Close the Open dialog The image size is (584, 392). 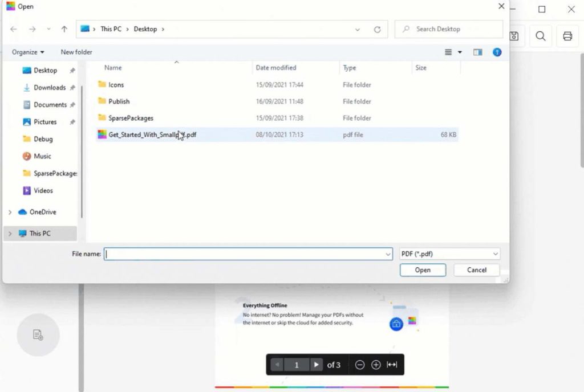501,6
